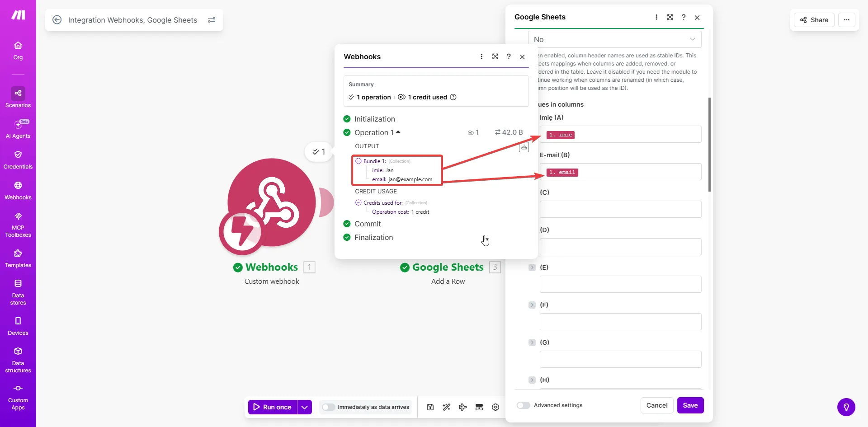Open Scenarios in the sidebar

click(18, 98)
